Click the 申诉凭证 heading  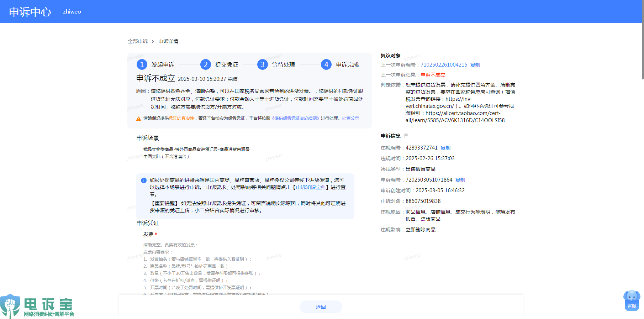[148, 223]
